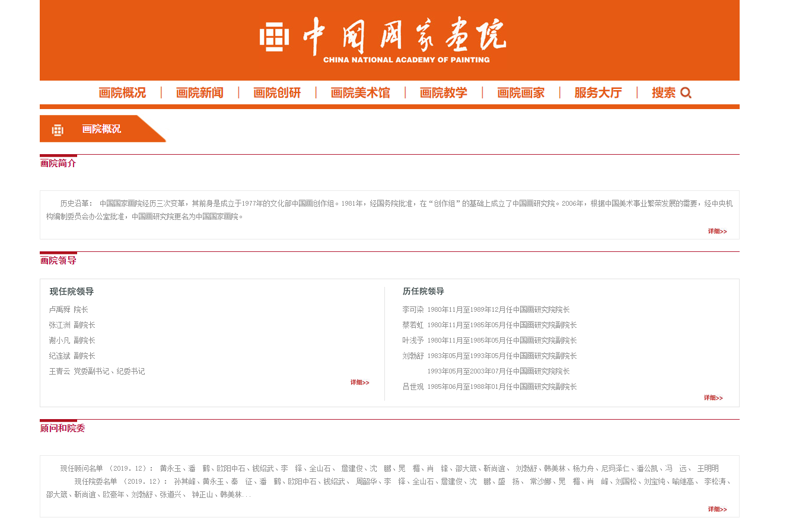812x524 pixels.
Task: Click the 画院领导 section heading
Action: click(58, 260)
